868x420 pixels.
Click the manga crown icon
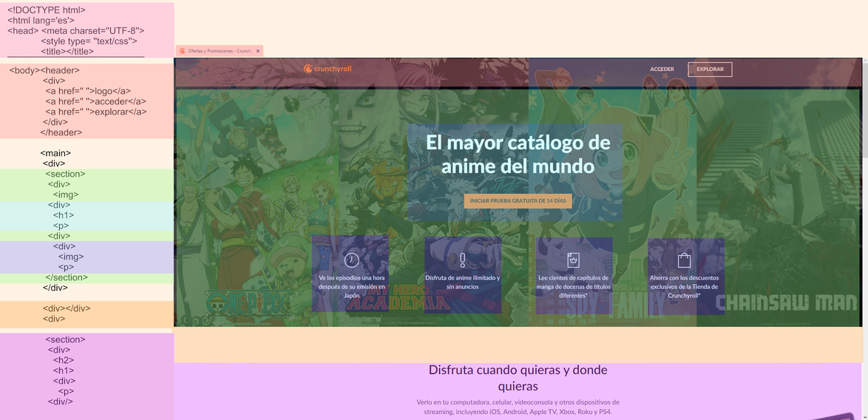(x=573, y=260)
